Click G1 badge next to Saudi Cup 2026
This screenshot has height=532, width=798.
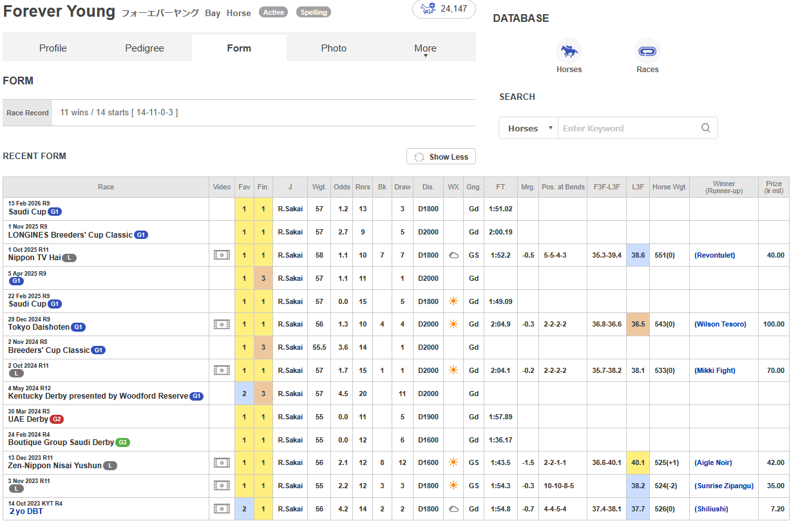55,212
